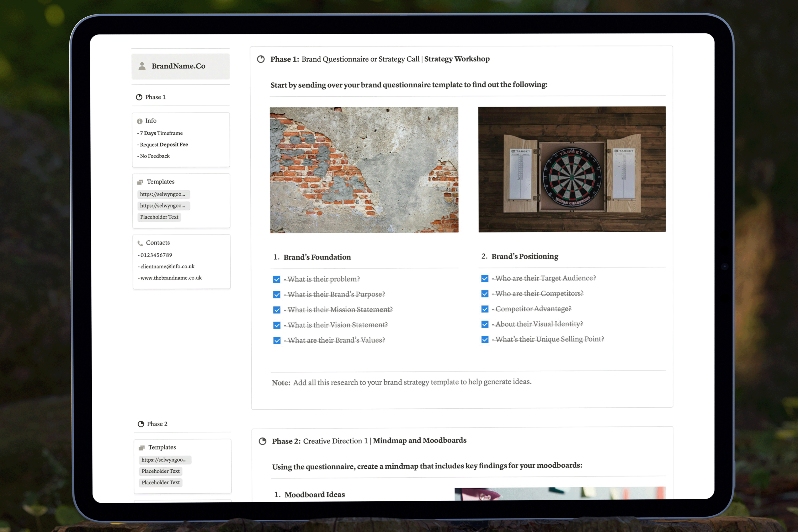
Task: Click the dartboard image
Action: [572, 169]
